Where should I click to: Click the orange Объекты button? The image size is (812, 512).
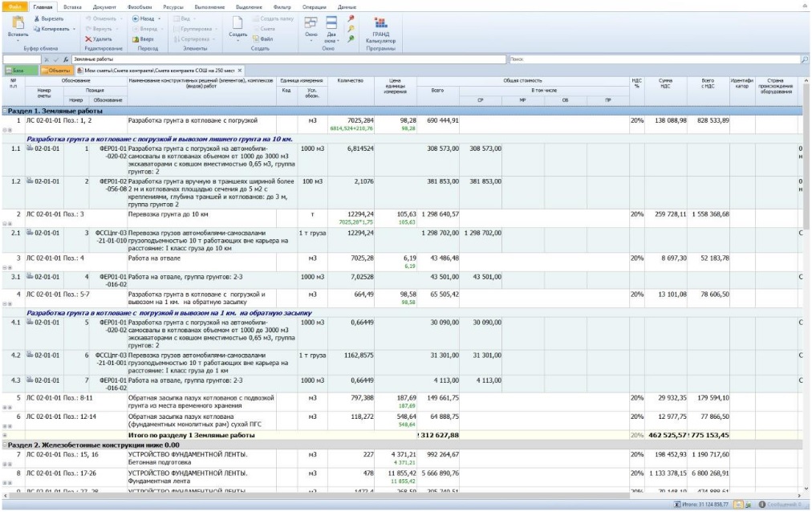pyautogui.click(x=56, y=71)
